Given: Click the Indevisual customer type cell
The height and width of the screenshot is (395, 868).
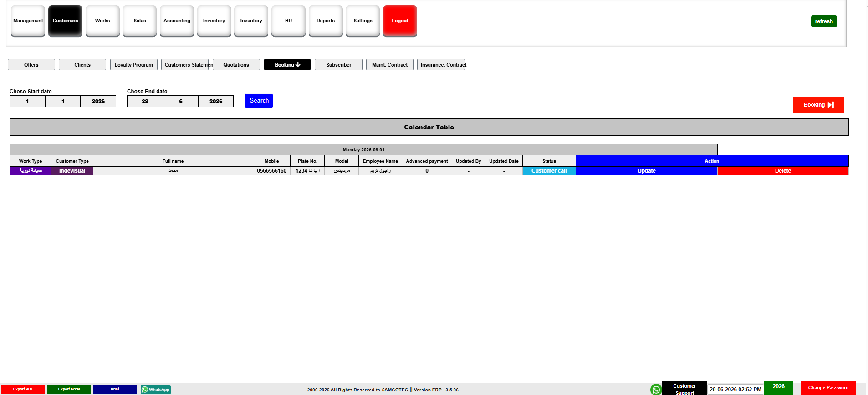Looking at the screenshot, I should click(72, 171).
